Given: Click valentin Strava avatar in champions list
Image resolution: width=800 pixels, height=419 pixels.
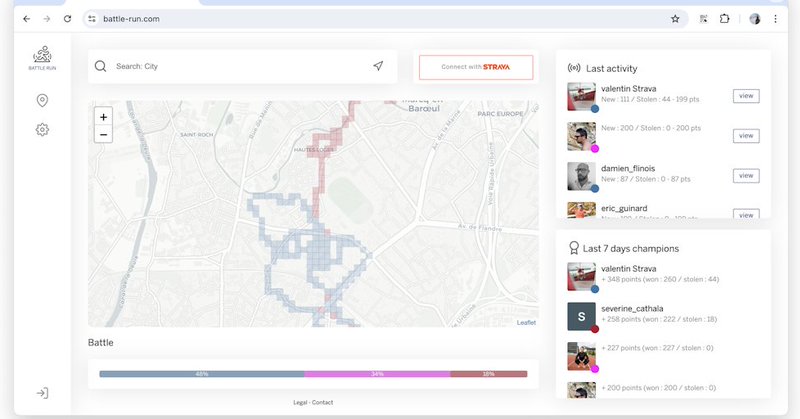Looking at the screenshot, I should (582, 277).
